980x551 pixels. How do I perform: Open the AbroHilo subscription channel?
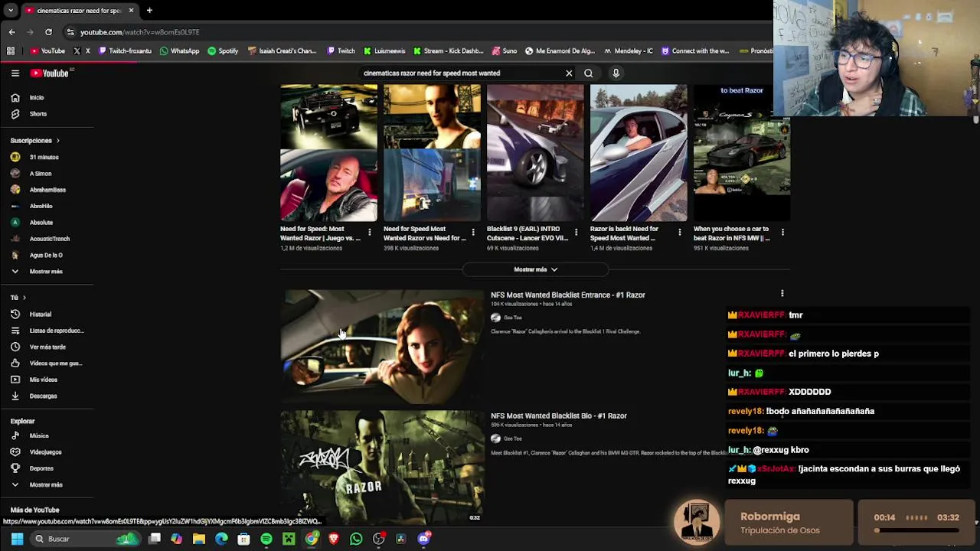coord(41,207)
